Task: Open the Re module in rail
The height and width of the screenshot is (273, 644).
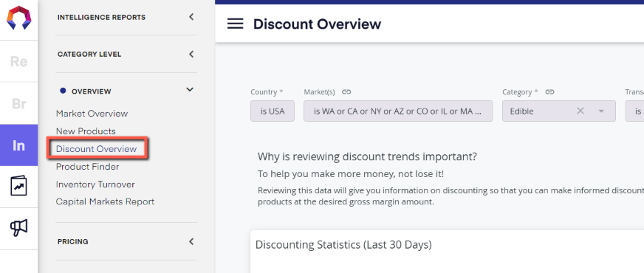Action: [19, 61]
